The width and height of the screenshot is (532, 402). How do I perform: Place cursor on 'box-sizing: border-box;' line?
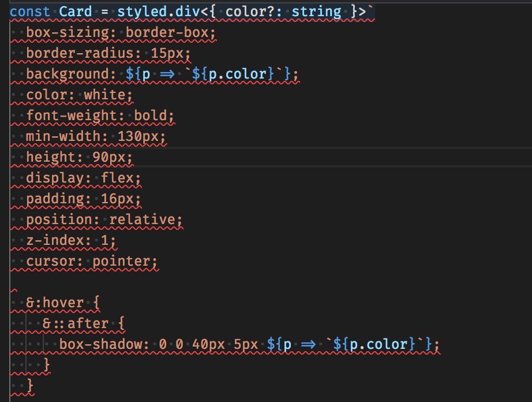coord(121,32)
